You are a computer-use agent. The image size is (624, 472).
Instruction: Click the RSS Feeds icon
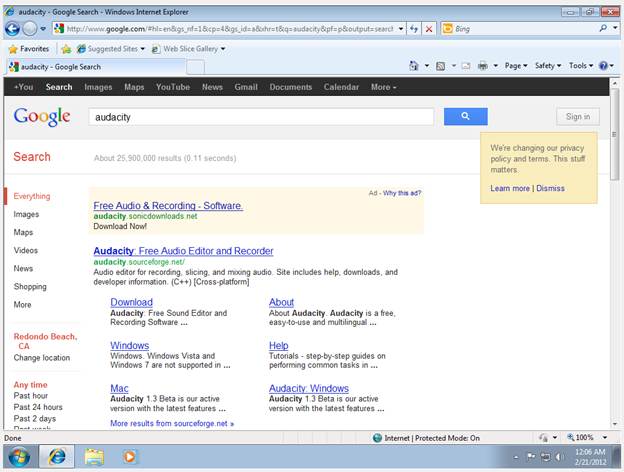441,66
